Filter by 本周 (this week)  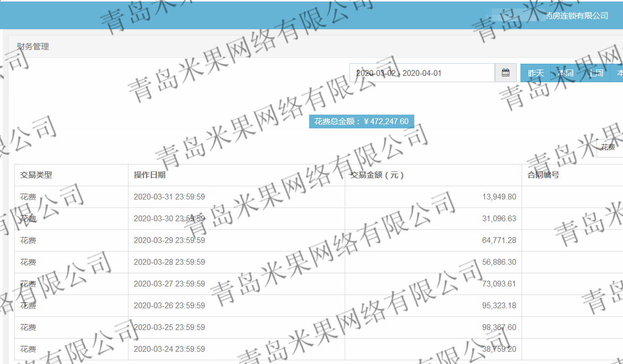coord(566,73)
